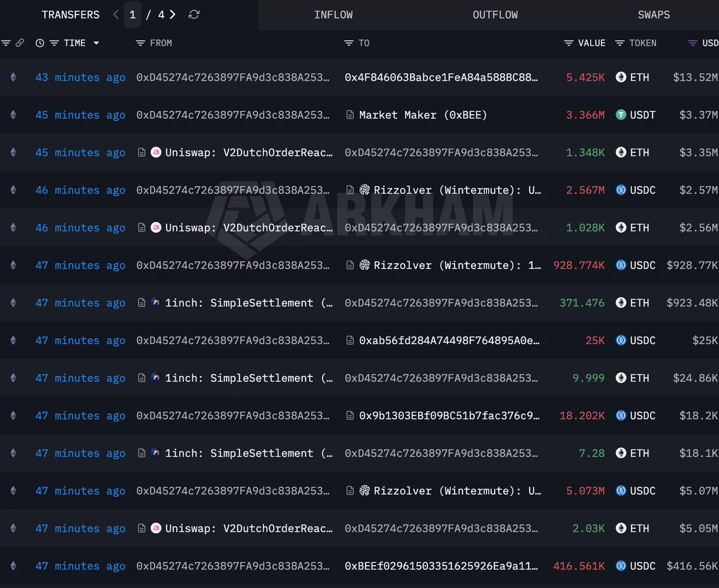This screenshot has width=719, height=588.
Task: Select the $5.07M USD cell
Action: pyautogui.click(x=698, y=491)
